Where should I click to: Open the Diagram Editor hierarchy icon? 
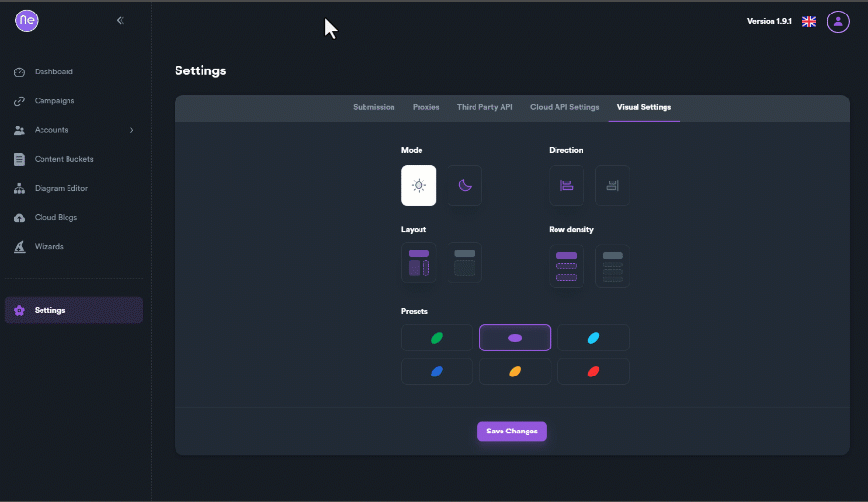click(19, 189)
